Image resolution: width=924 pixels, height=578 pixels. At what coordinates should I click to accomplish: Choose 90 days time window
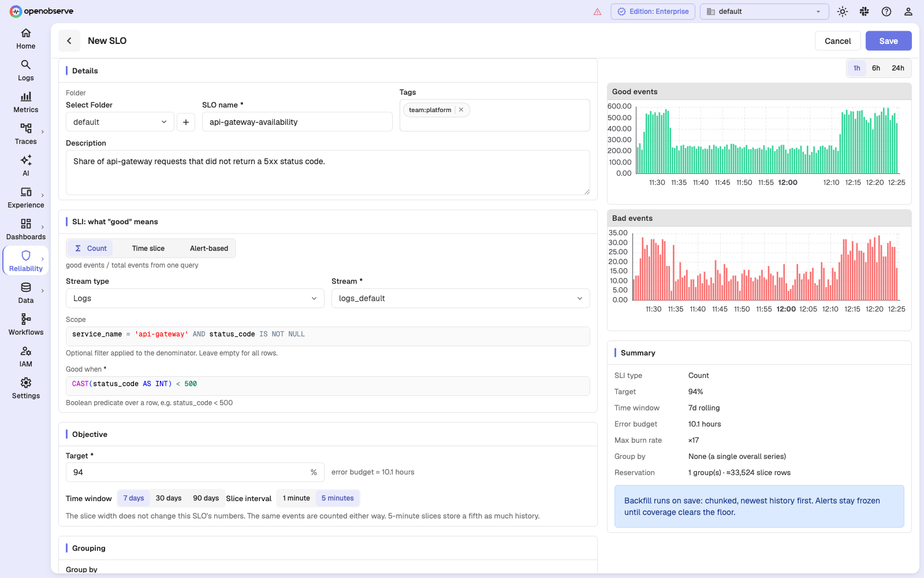[x=206, y=498]
